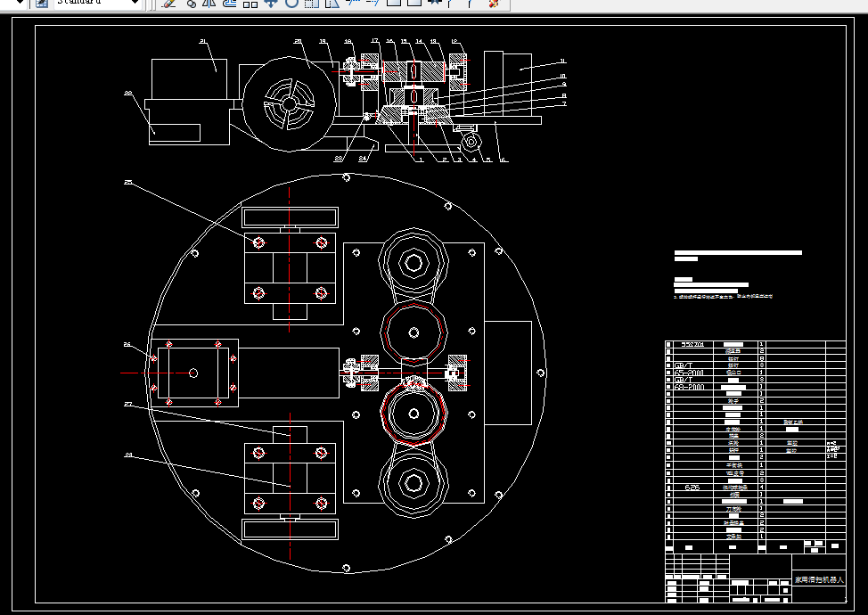
Task: Click part number label 26
Action: 127,344
